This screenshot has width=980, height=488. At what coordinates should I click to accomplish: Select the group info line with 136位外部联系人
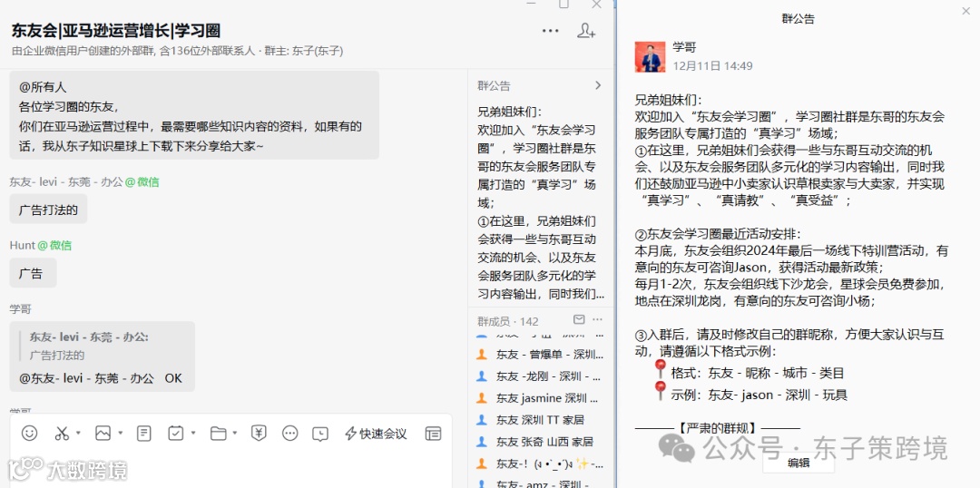(x=178, y=51)
